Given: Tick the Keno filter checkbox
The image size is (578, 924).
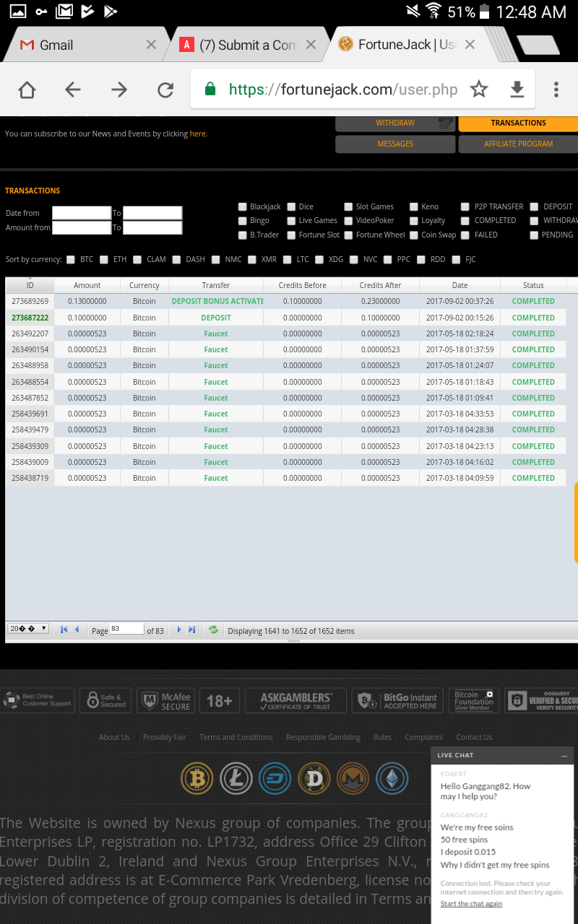Looking at the screenshot, I should click(x=414, y=206).
